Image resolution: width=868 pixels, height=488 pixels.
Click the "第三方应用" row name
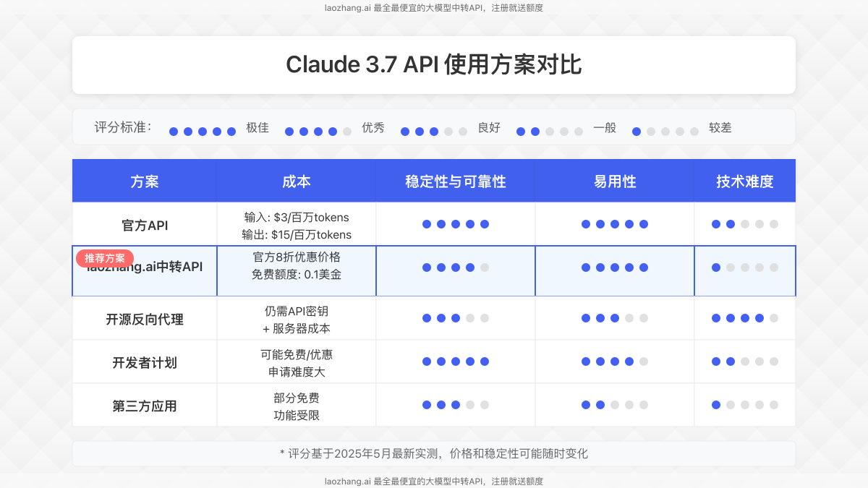coord(145,406)
